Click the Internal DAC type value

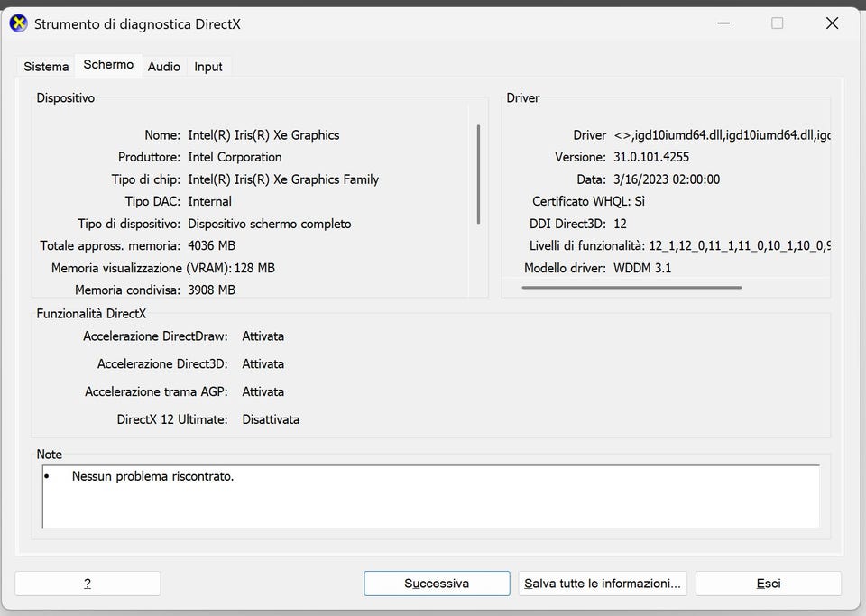point(210,201)
